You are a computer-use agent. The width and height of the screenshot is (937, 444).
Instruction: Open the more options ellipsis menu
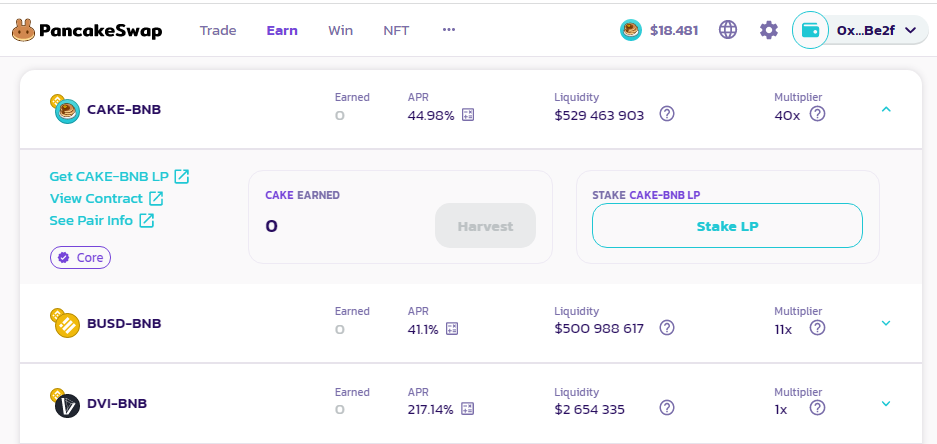pos(449,30)
